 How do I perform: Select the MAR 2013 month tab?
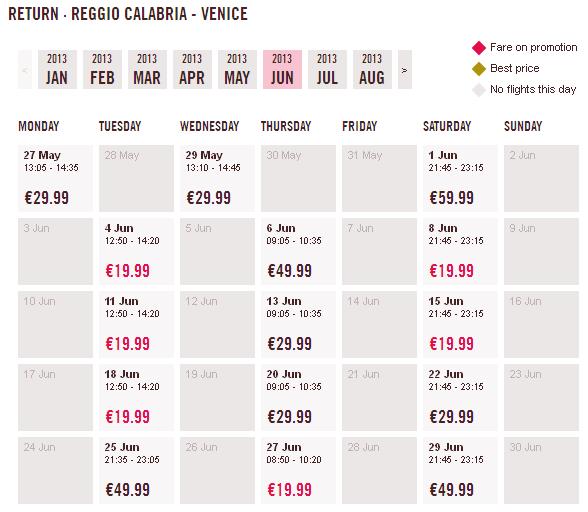coord(147,69)
